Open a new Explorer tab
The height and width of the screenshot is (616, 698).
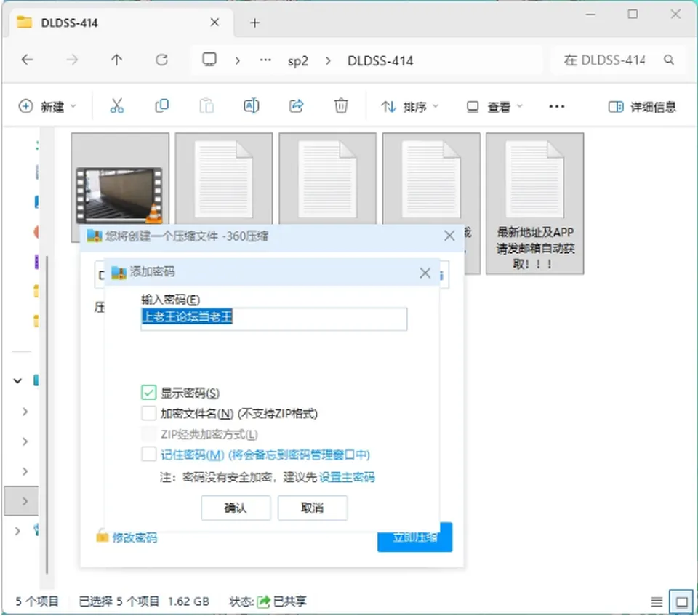click(x=254, y=23)
